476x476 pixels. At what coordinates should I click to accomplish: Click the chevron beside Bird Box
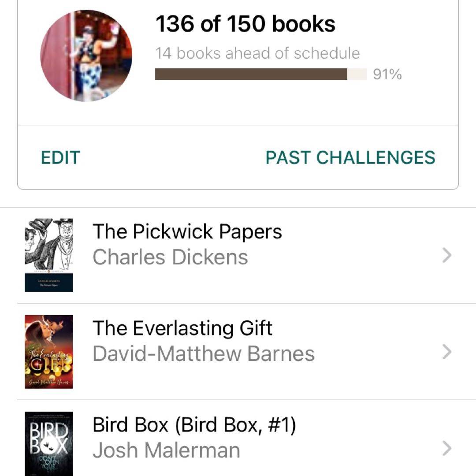(x=447, y=449)
